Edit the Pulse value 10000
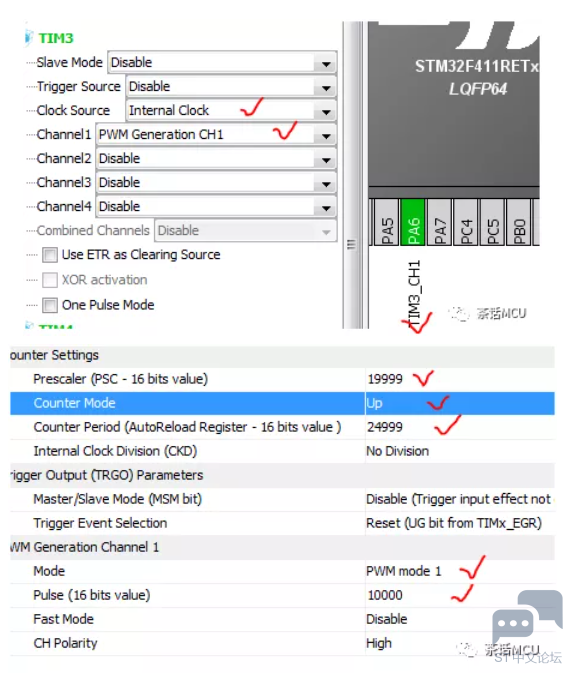The width and height of the screenshot is (571, 673). tap(385, 595)
